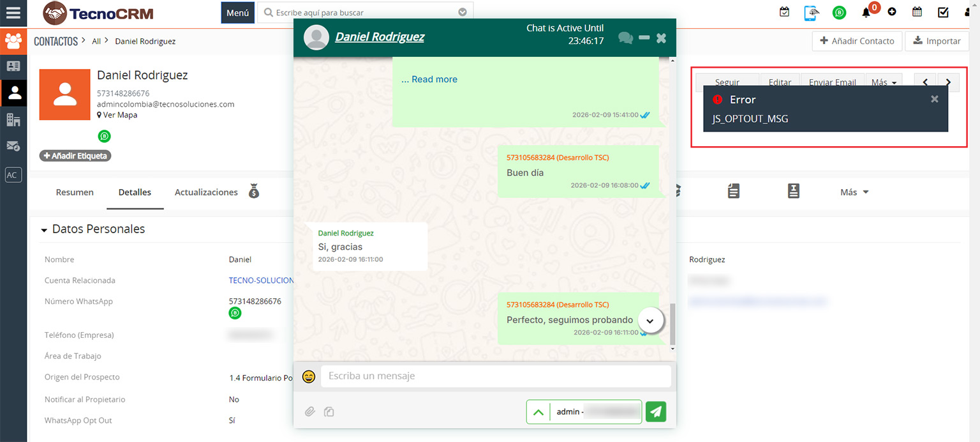Click the Añadir Contacto button
Screen dimensions: 980x442
click(857, 41)
